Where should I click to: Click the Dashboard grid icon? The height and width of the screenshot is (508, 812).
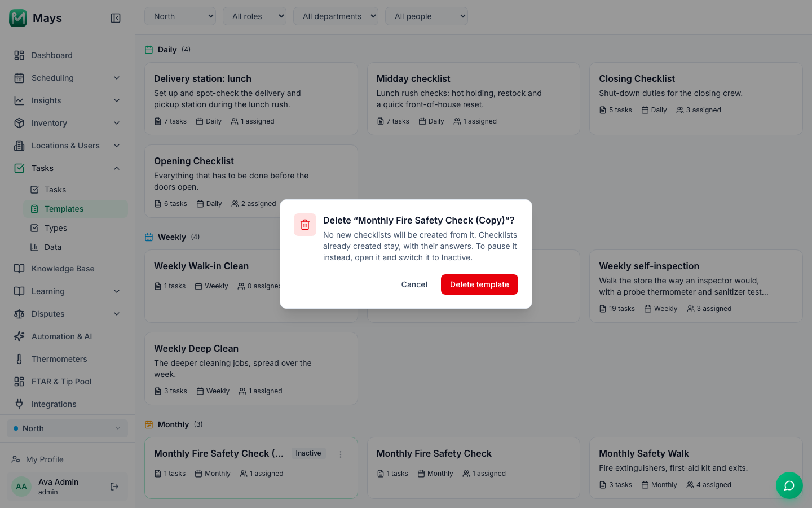click(x=19, y=55)
